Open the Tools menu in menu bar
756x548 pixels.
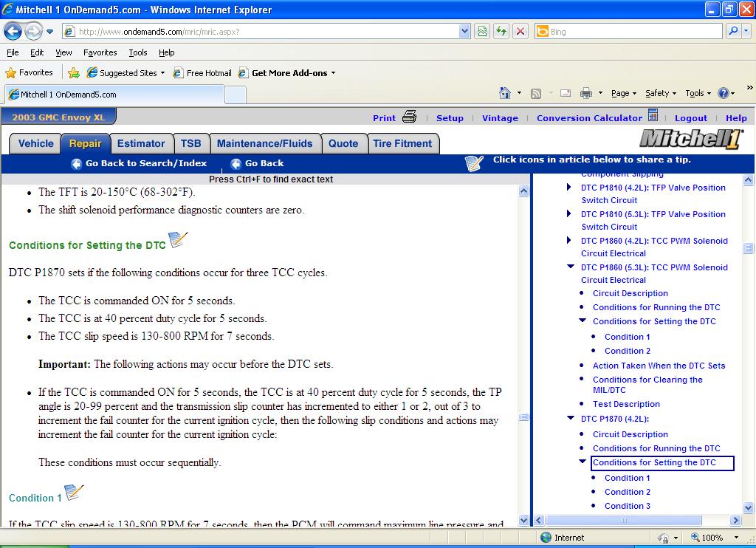(x=138, y=52)
